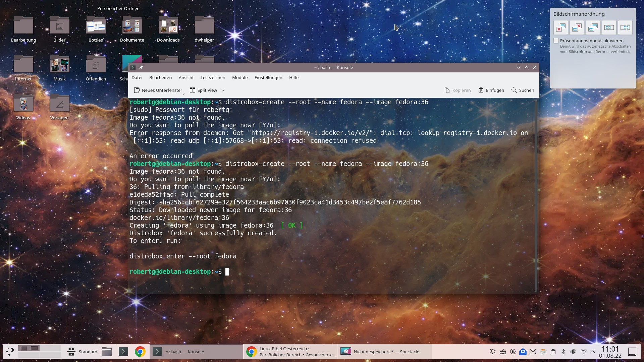Choose the extend-to-left screen layout
The width and height of the screenshot is (644, 362).
[609, 27]
